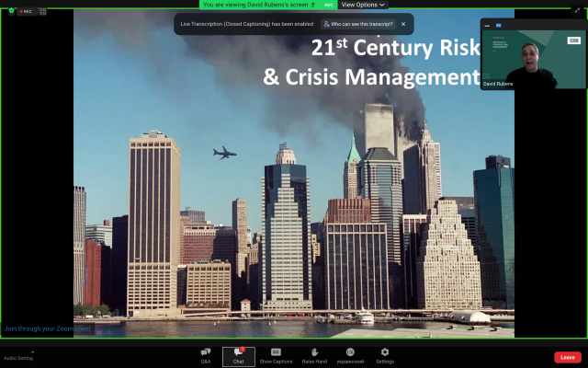Open meeting Settings gear
Screen dimensions: 588x368
click(385, 356)
